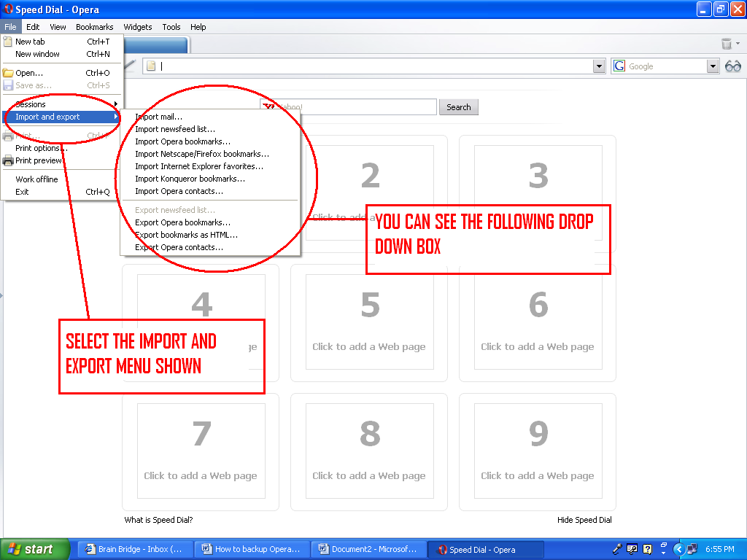Click the Hide Speed Dial link

click(x=584, y=520)
